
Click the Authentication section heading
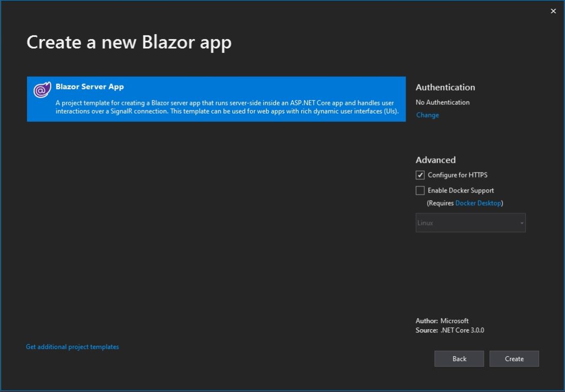445,87
